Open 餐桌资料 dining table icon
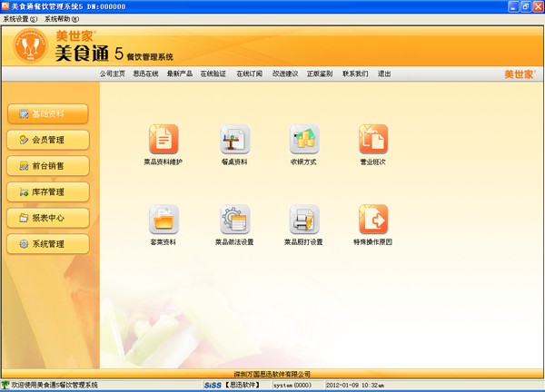 pyautogui.click(x=234, y=140)
